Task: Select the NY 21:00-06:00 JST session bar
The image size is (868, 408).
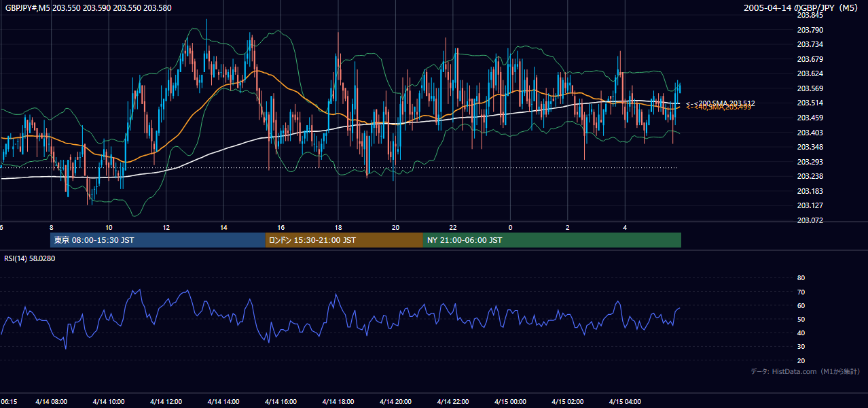Action: [x=552, y=240]
